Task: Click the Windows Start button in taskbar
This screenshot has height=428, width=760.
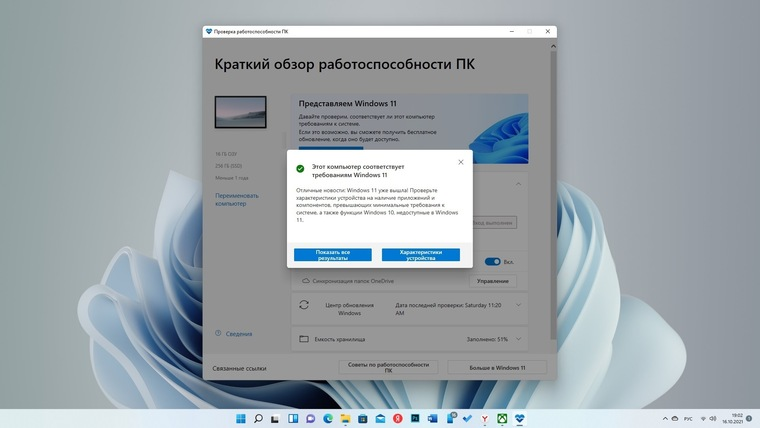Action: 240,417
